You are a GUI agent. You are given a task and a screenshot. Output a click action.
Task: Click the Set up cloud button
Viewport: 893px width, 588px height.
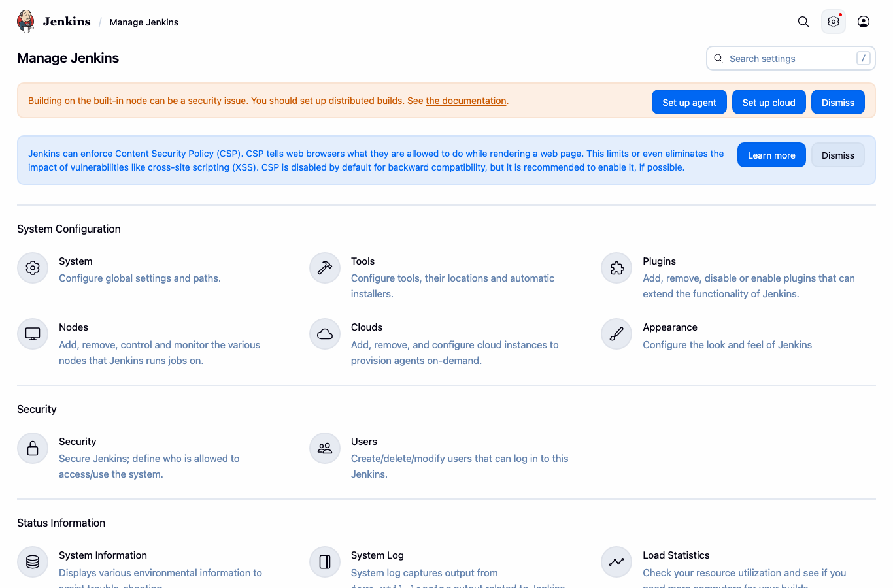[769, 102]
